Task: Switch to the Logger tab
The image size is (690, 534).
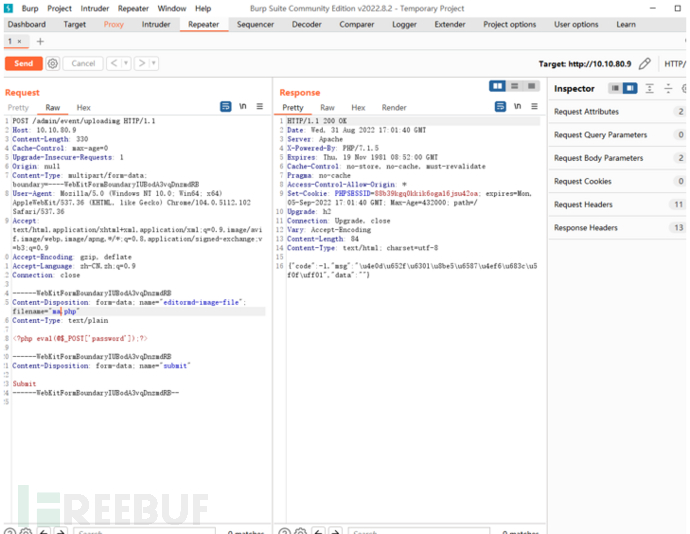Action: (x=404, y=24)
